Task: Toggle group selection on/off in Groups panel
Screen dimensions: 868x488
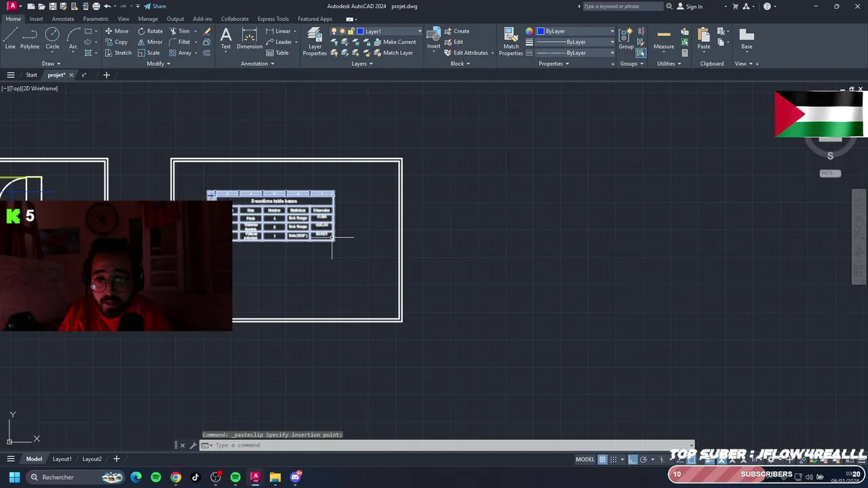Action: coord(641,53)
